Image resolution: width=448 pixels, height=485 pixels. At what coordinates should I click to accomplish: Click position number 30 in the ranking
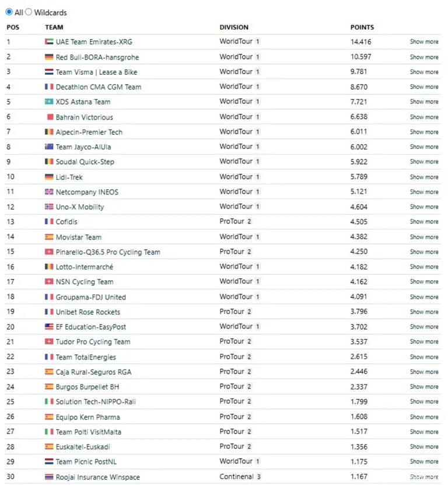[10, 477]
